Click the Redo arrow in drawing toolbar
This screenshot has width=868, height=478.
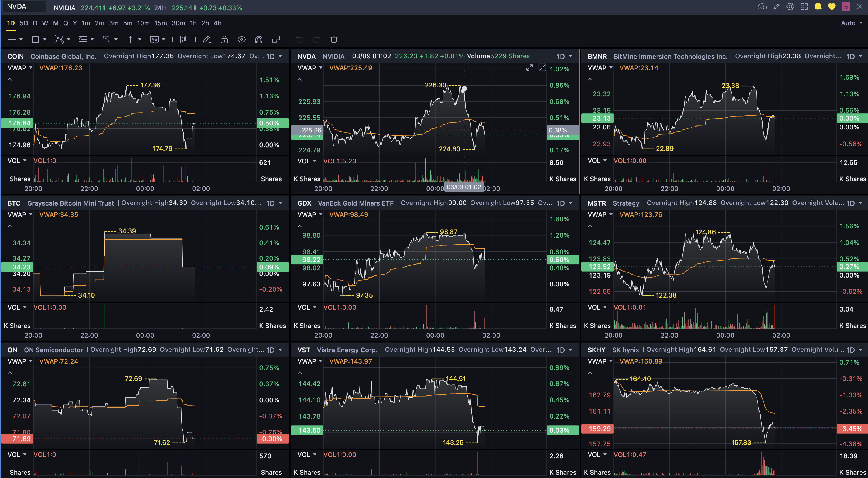click(316, 39)
